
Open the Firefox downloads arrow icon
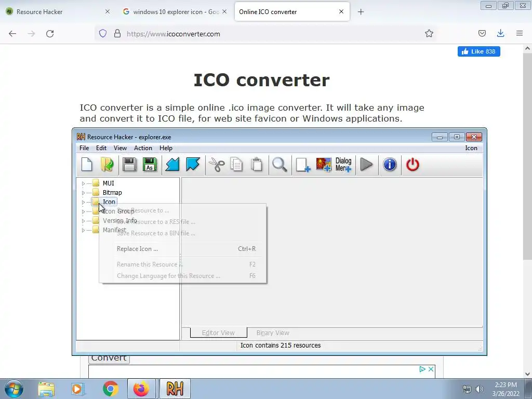tap(500, 33)
